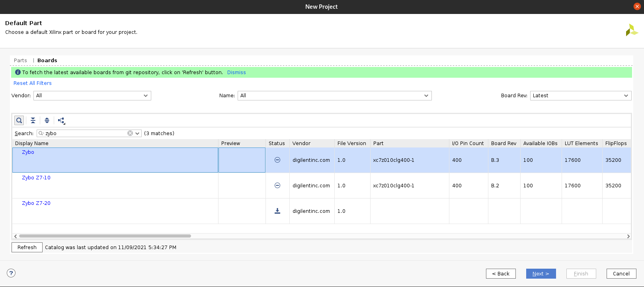Sort by Display Name column header
The height and width of the screenshot is (287, 644).
(115, 143)
